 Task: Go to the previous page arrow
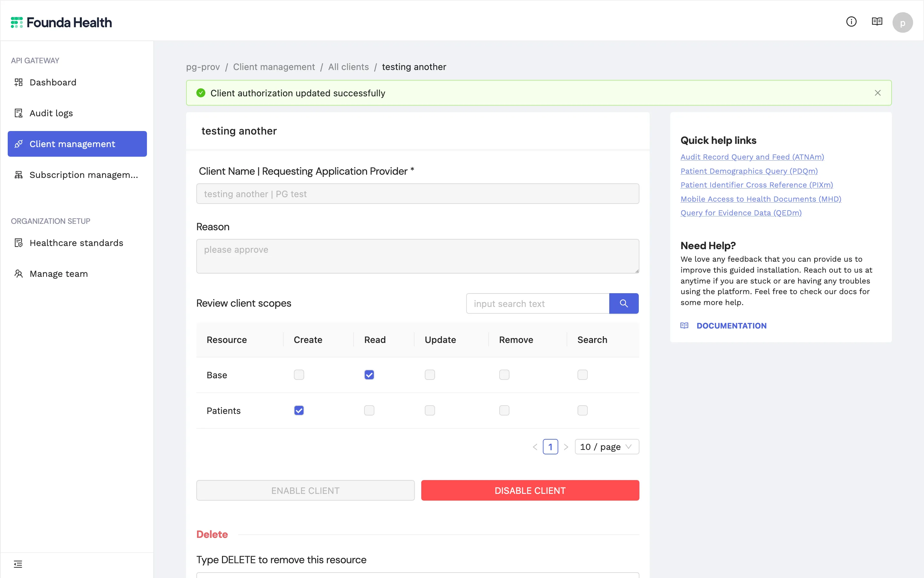coord(535,447)
